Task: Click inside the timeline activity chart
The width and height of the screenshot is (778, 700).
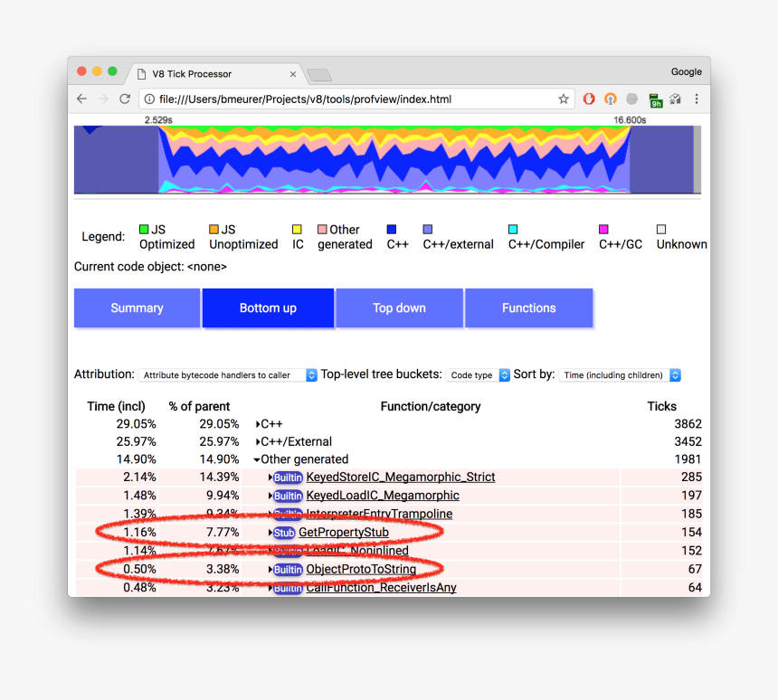Action: click(x=387, y=159)
